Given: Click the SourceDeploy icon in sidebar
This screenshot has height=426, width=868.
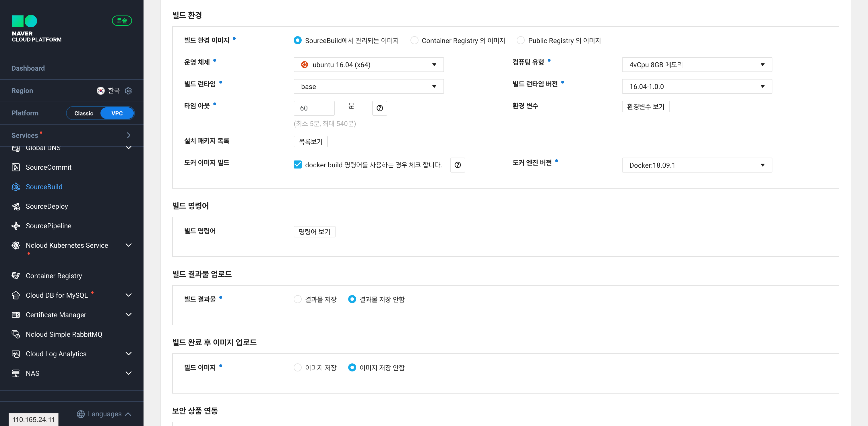Looking at the screenshot, I should 15,206.
